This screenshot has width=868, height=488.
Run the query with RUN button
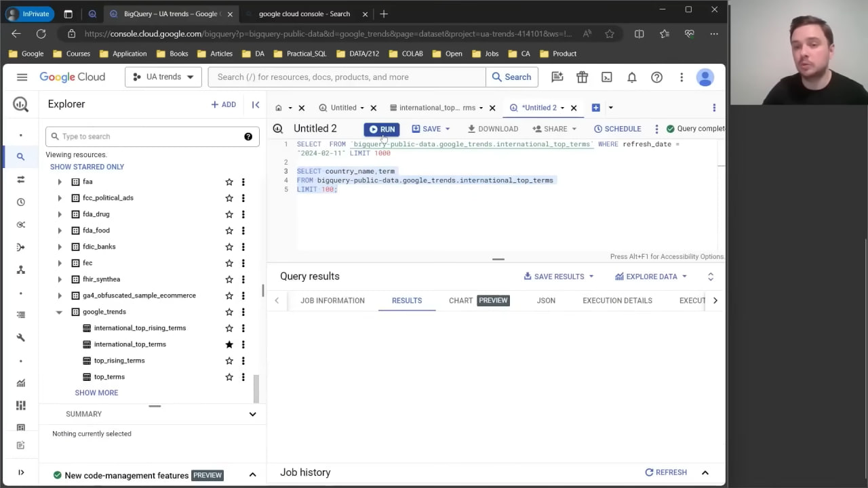point(382,129)
